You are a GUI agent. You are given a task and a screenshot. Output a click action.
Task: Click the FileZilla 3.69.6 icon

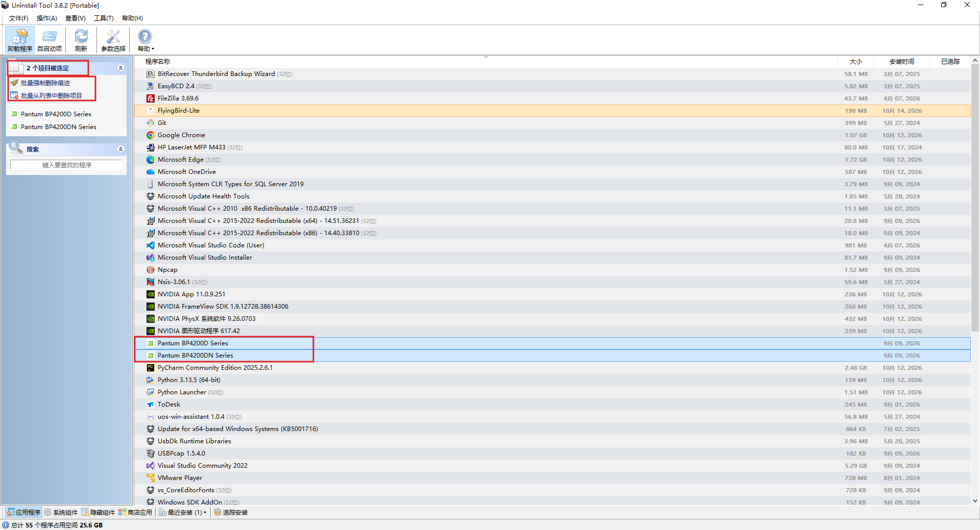click(151, 98)
